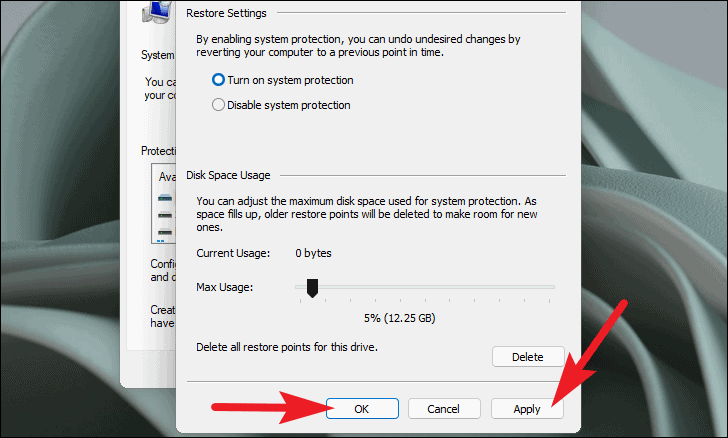Image resolution: width=728 pixels, height=438 pixels.
Task: Select the third drive icon in the list
Action: 166,231
